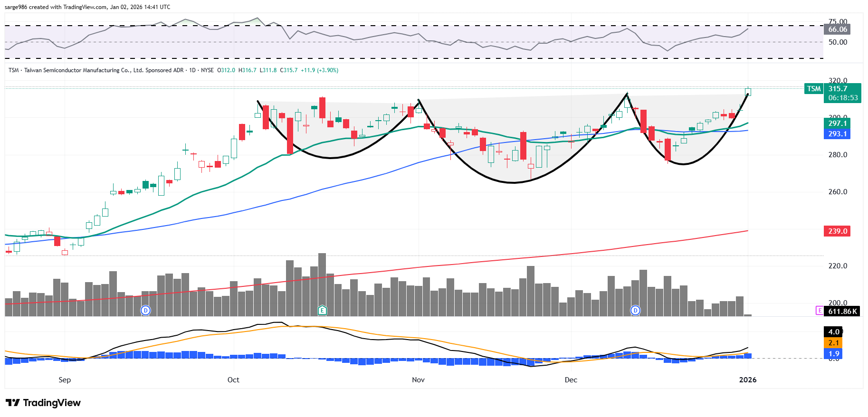
Task: Click the green earnings E marker
Action: click(322, 310)
